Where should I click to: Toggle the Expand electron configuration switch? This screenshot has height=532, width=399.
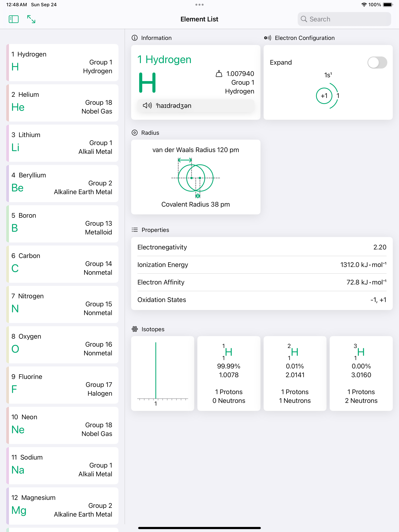tap(377, 63)
